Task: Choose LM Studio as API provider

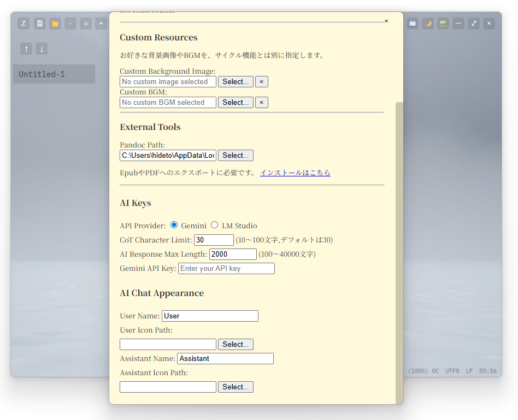Action: pyautogui.click(x=215, y=225)
